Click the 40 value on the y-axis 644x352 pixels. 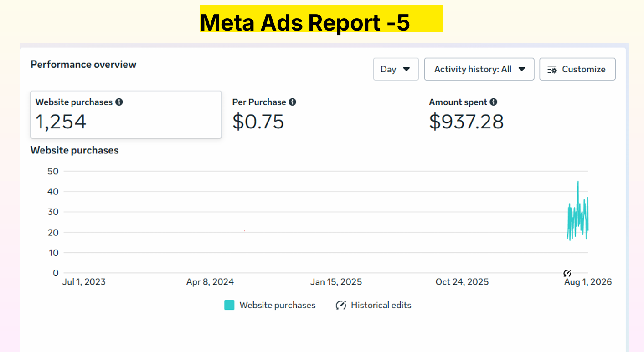53,192
